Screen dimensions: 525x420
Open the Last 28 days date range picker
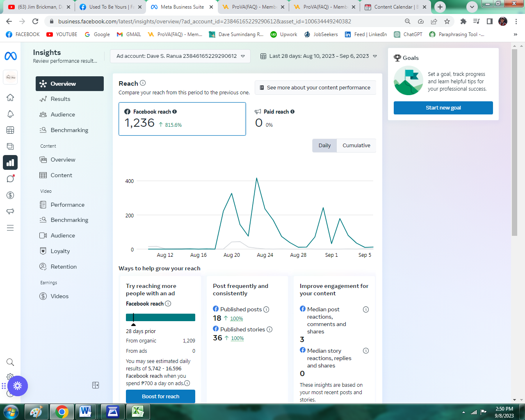coord(319,56)
